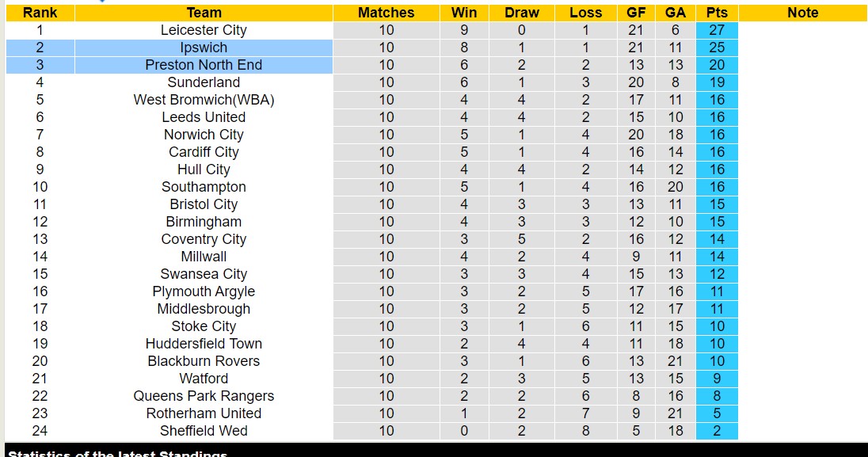Click the Sunderland team name
The image size is (868, 457).
tap(204, 82)
